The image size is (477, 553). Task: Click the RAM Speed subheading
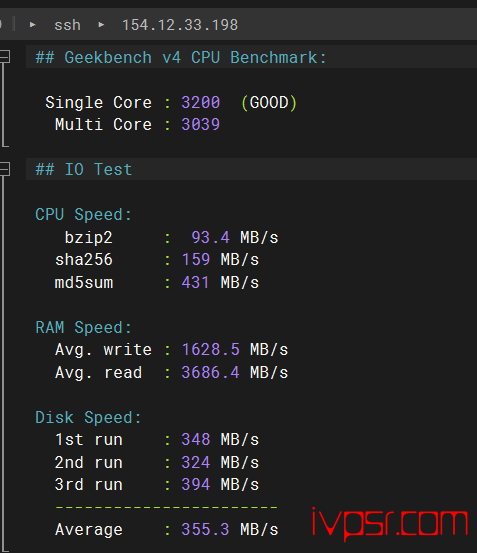(84, 327)
